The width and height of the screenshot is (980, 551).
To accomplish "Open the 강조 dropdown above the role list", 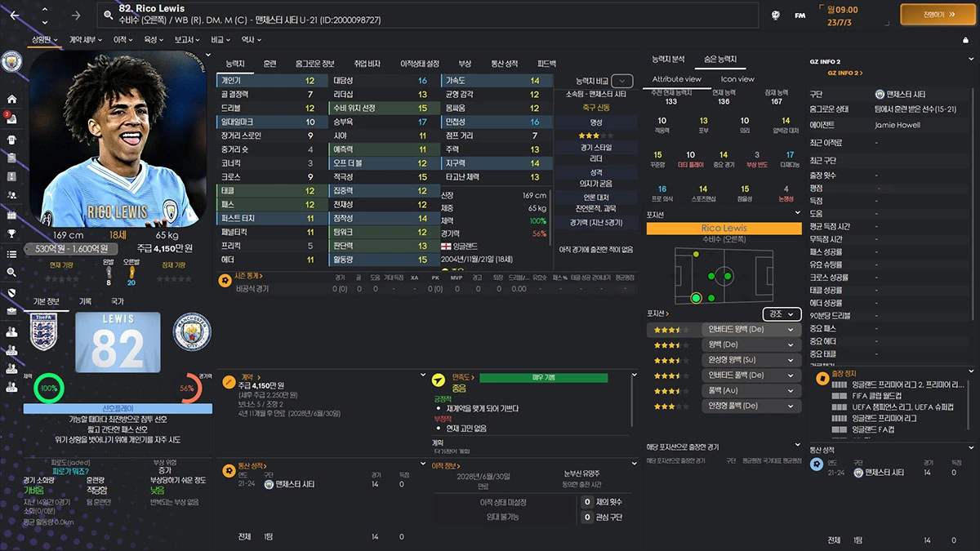I will (x=782, y=313).
